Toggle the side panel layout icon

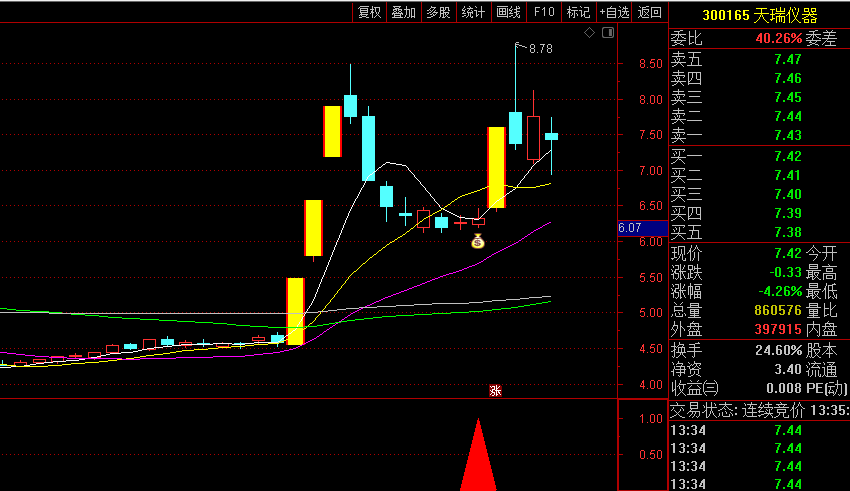click(608, 33)
